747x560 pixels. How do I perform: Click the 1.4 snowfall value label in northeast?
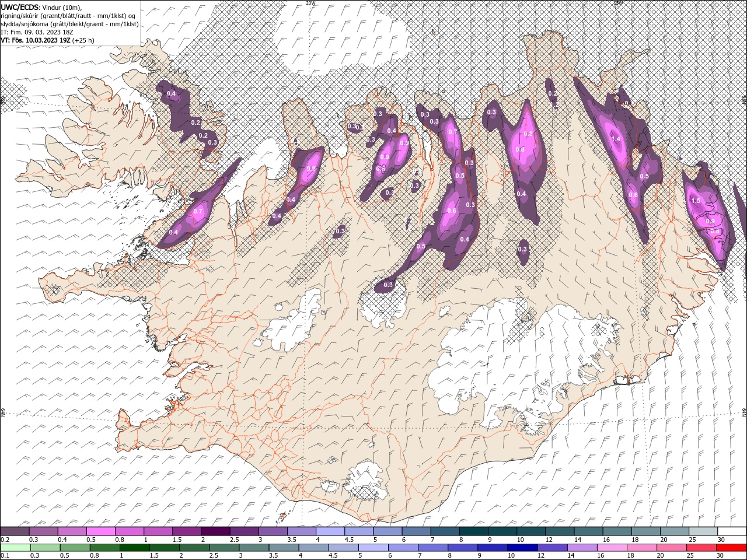tap(616, 139)
